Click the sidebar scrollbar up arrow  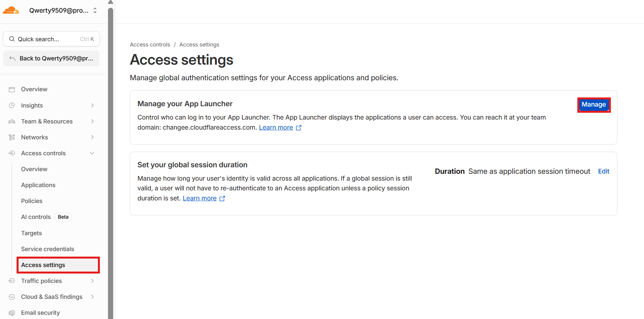tap(111, 2)
